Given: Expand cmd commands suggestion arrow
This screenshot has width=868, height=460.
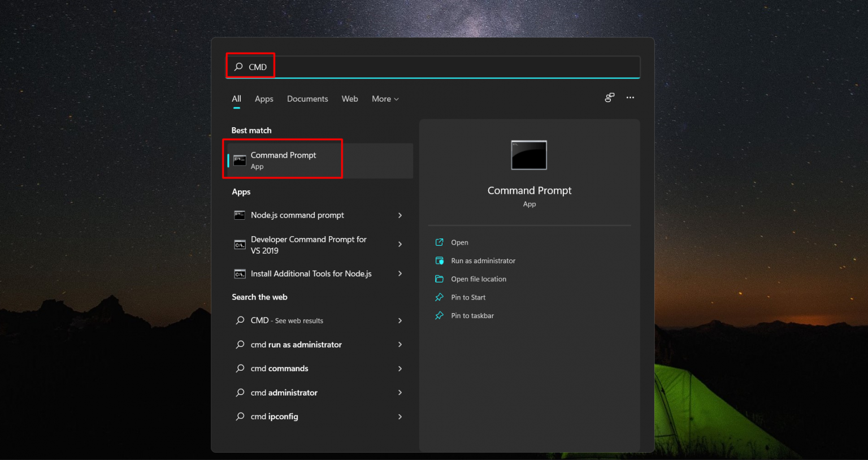Looking at the screenshot, I should point(400,368).
